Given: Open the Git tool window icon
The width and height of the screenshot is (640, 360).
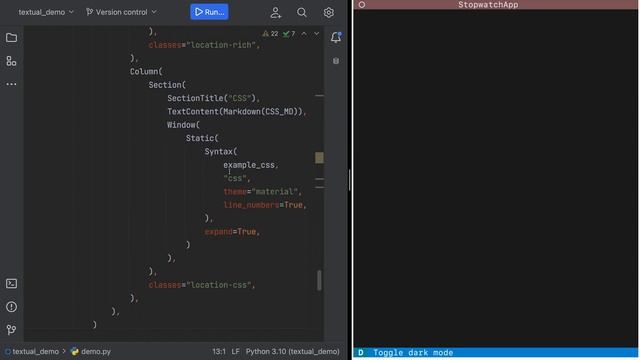Looking at the screenshot, I should click(x=11, y=329).
